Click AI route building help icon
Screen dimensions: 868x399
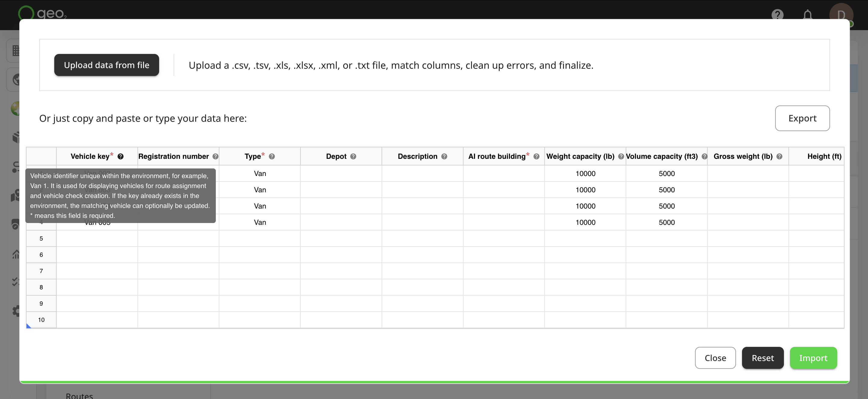(x=536, y=156)
